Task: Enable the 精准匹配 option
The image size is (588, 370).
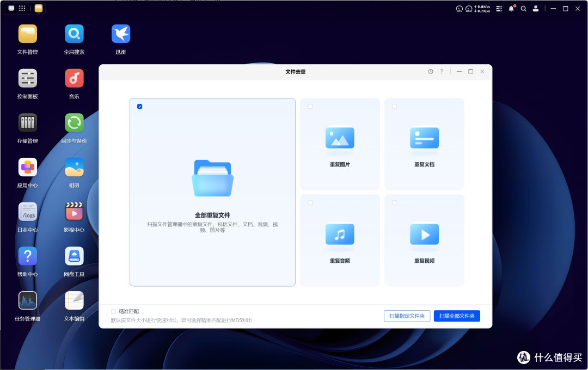Action: 113,312
